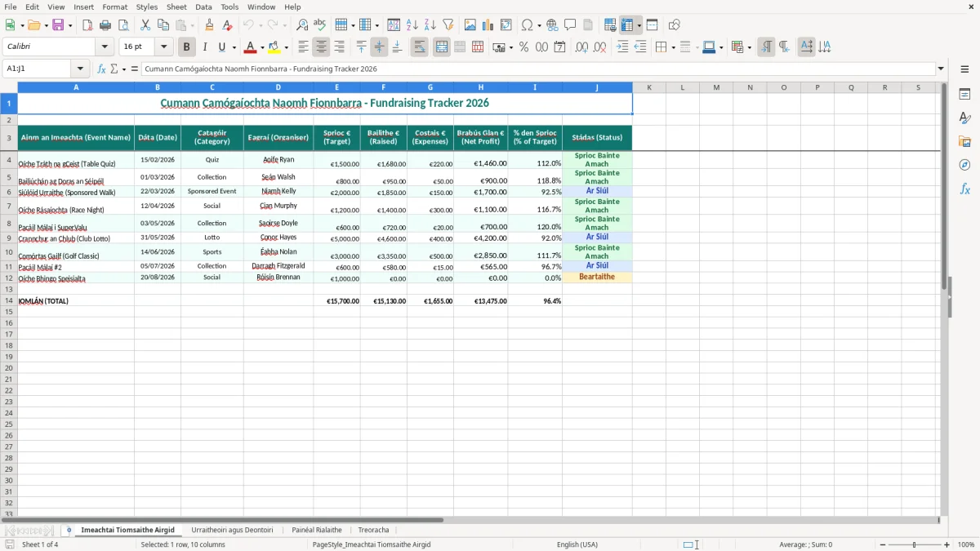The width and height of the screenshot is (980, 551).
Task: Open the font color dropdown arrow
Action: click(x=262, y=47)
